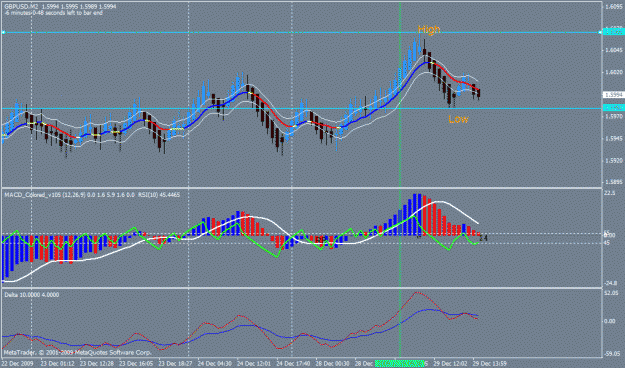Image resolution: width=625 pixels, height=368 pixels.
Task: Click the "29 Dec 12:02" time axis label
Action: pyautogui.click(x=451, y=364)
